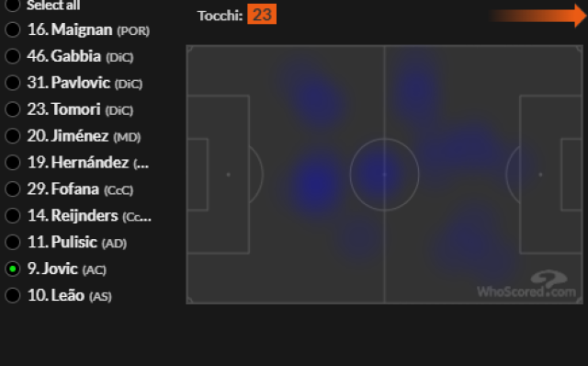Select the Pulisic radio button
Image resolution: width=588 pixels, height=366 pixels.
tap(13, 242)
